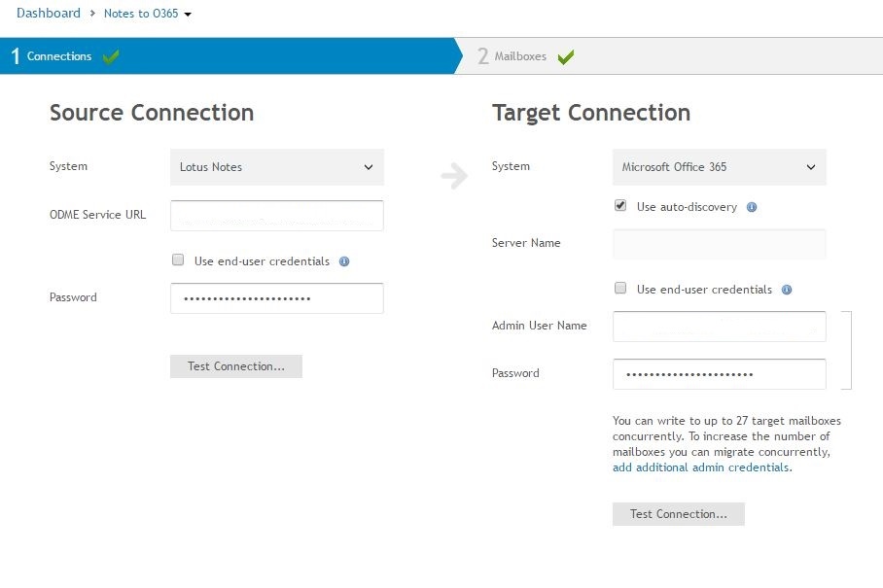Click green checkmark on Connections step
The height and width of the screenshot is (588, 883).
click(111, 56)
